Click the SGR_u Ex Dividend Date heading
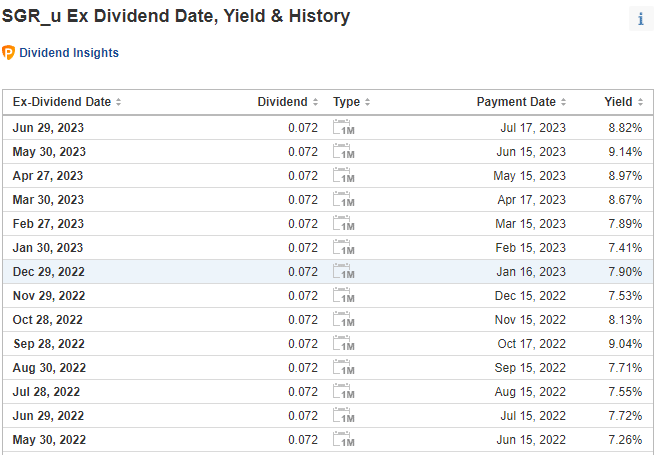 point(176,17)
